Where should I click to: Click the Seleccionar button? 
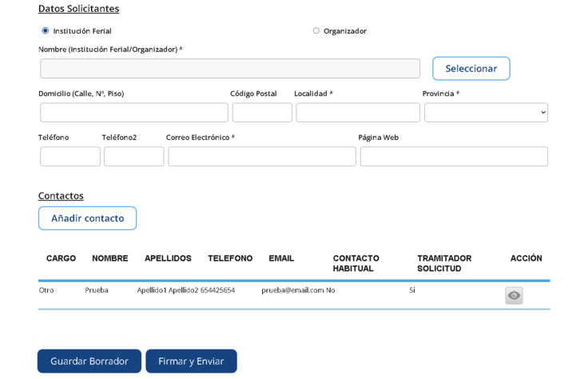pyautogui.click(x=471, y=69)
